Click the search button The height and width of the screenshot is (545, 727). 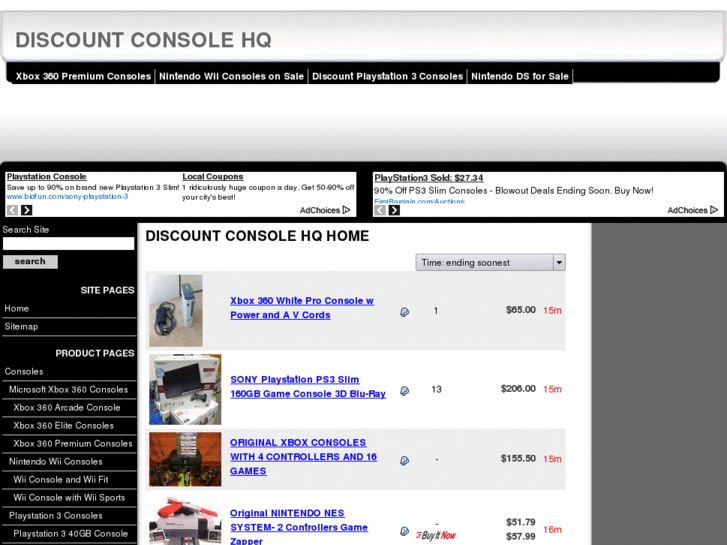pos(30,262)
